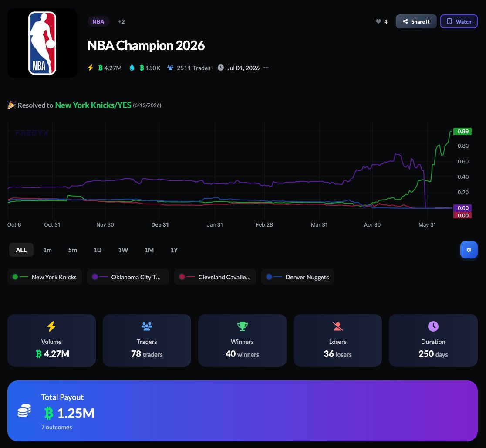Switch chart to 1m interval
The width and height of the screenshot is (486, 448).
point(47,250)
